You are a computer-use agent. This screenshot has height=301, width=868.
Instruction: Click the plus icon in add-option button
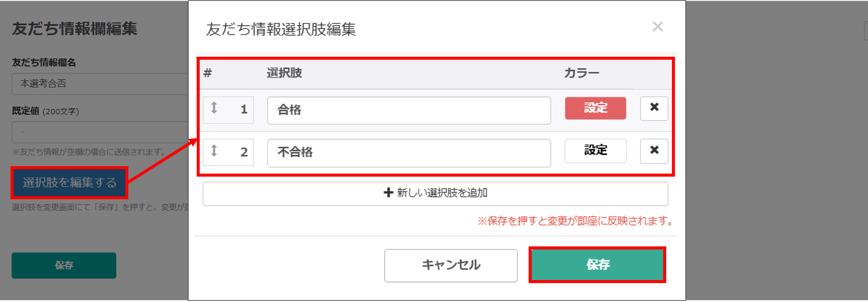(388, 193)
